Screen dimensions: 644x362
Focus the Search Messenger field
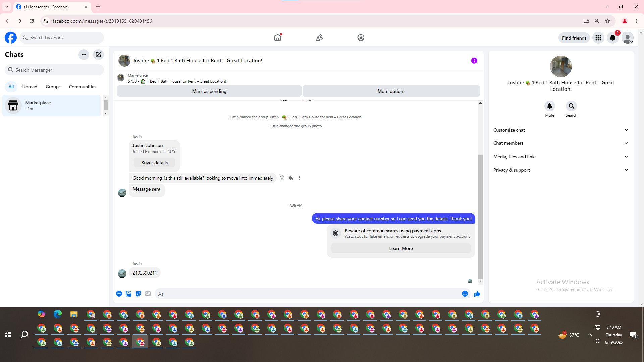tap(54, 70)
